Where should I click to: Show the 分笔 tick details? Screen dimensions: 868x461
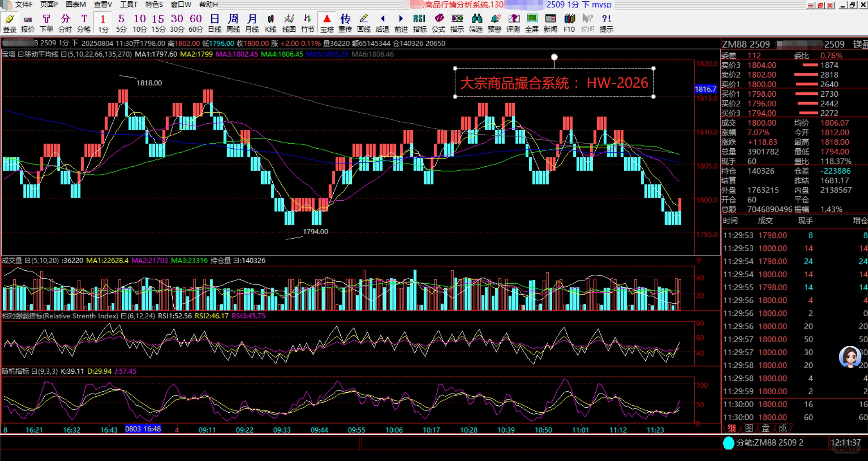point(84,23)
